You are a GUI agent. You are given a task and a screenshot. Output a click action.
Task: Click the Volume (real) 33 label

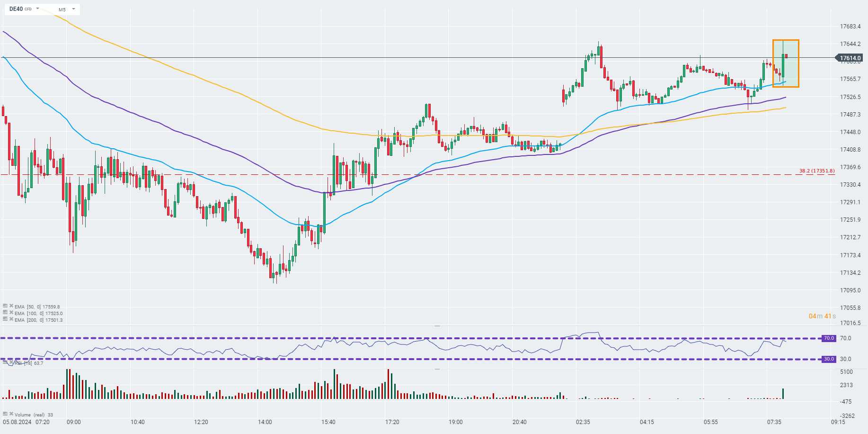34,415
